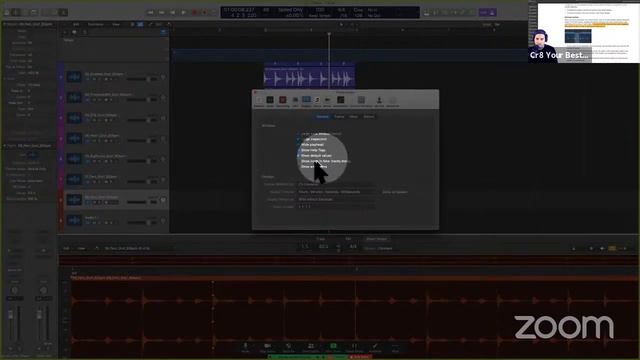The image size is (640, 360).
Task: Start playback with the Play button
Action: [184, 12]
